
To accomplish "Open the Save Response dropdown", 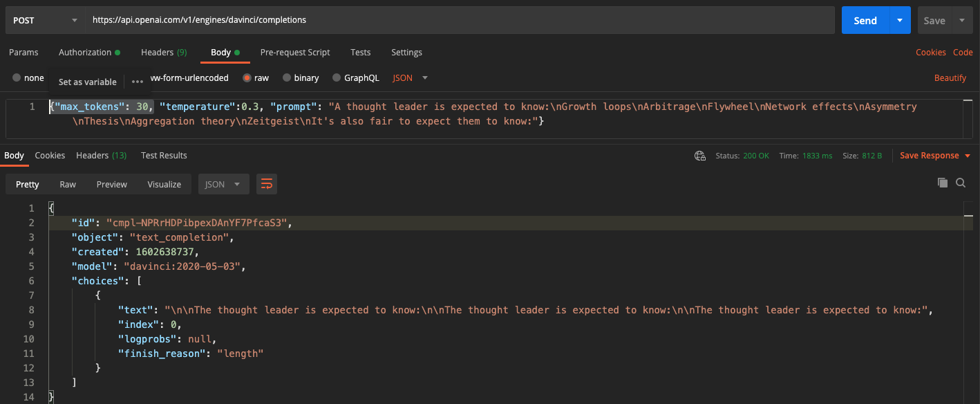I will point(935,156).
